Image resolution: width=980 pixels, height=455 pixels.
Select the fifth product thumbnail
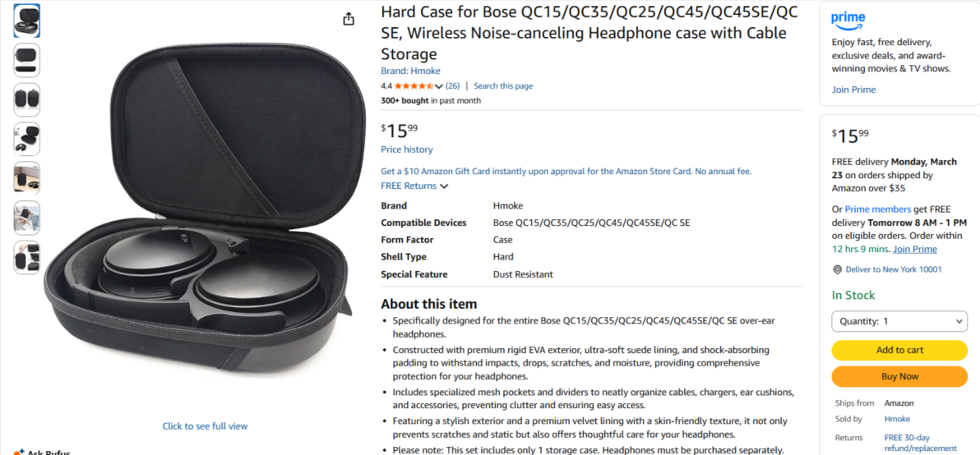pyautogui.click(x=27, y=178)
